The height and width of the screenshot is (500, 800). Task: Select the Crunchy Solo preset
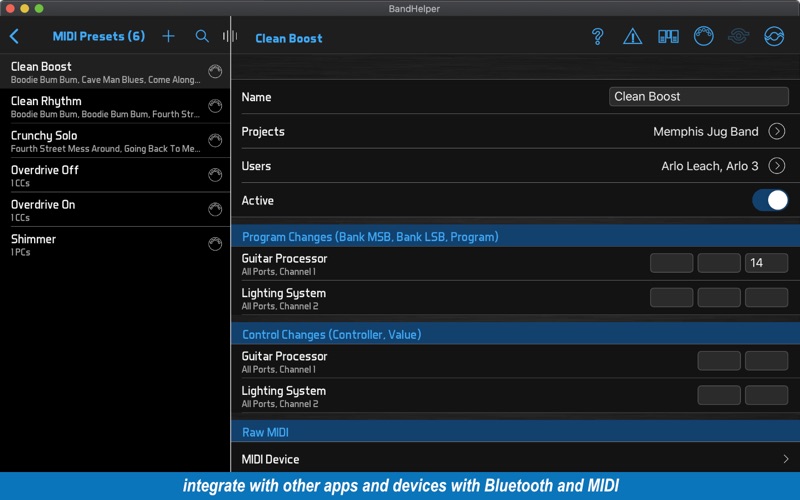[x=115, y=141]
